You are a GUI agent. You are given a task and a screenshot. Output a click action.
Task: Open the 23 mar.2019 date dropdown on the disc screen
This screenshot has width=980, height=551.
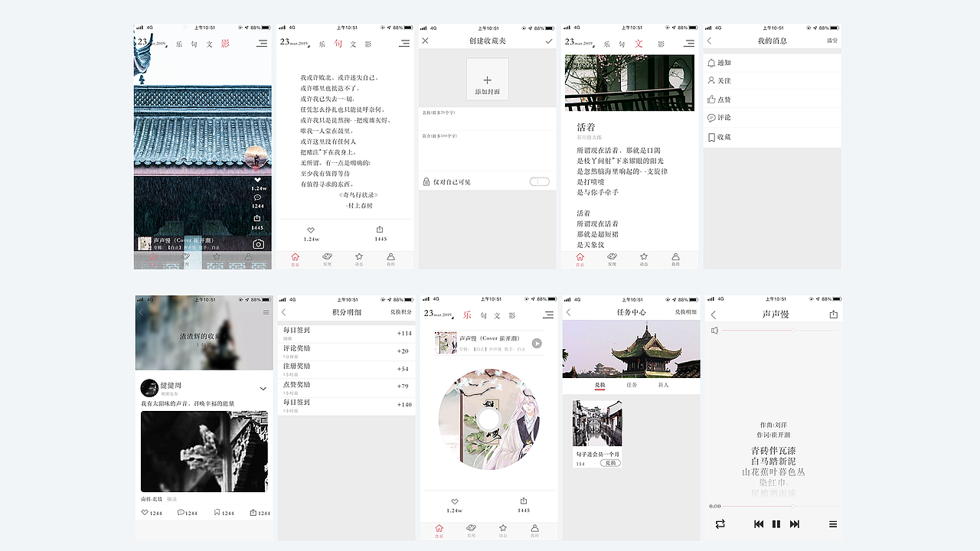439,314
